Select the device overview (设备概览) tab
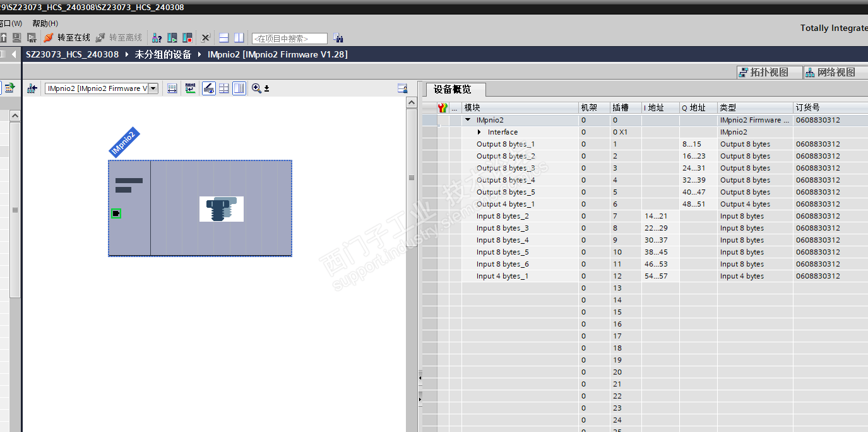The height and width of the screenshot is (432, 868). [x=456, y=89]
